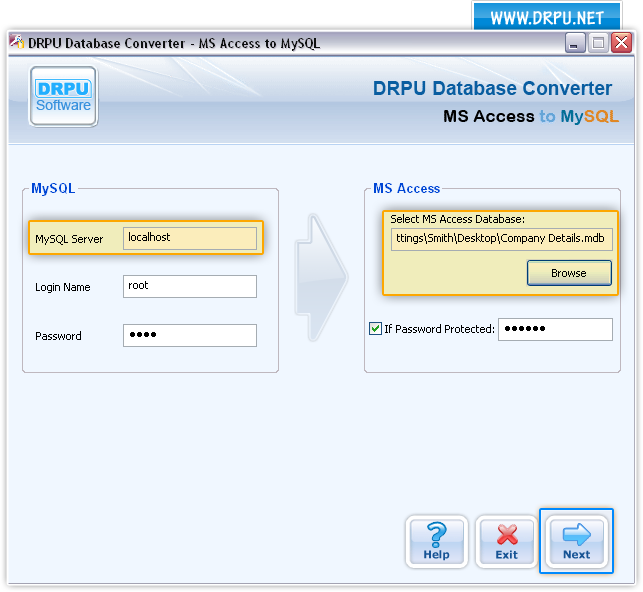The width and height of the screenshot is (643, 592).
Task: Close the DRPU Database Converter window
Action: pyautogui.click(x=621, y=43)
